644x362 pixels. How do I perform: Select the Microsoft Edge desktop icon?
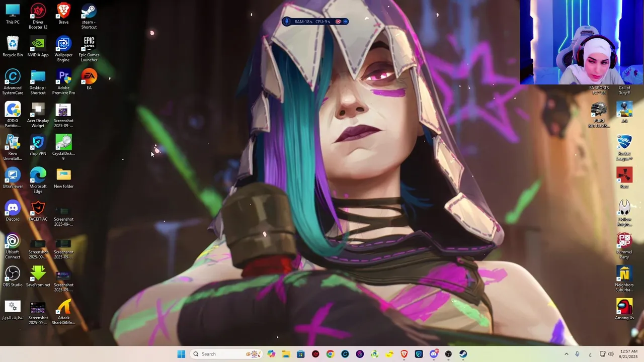click(x=38, y=180)
